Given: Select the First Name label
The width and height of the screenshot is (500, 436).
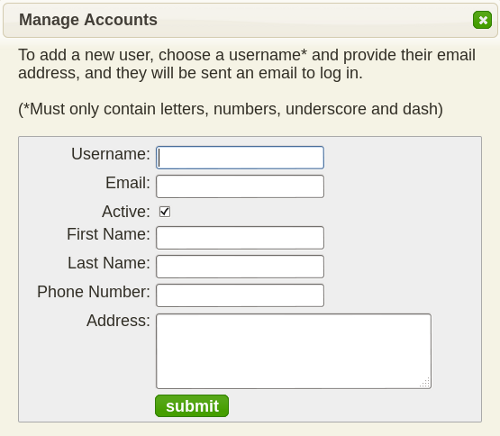Looking at the screenshot, I should 108,234.
